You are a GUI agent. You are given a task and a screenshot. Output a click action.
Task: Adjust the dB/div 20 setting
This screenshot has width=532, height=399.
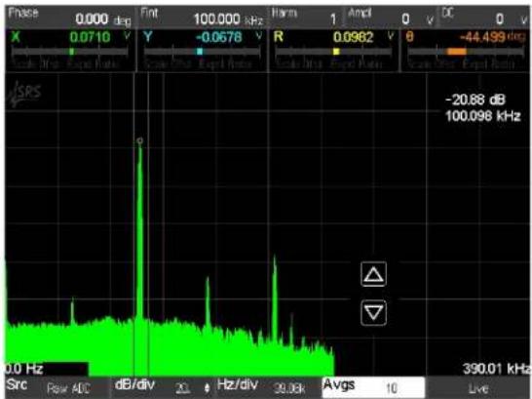tap(164, 387)
